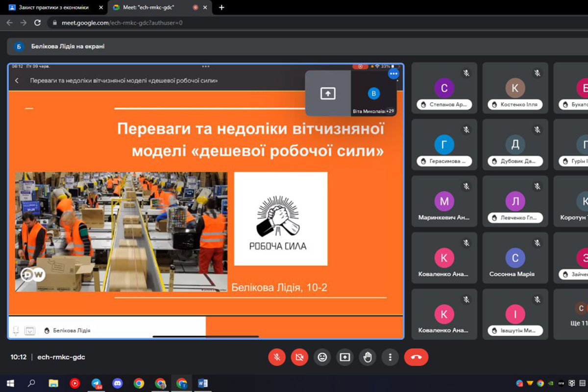
Task: Click the presentation icon in the self-view tile
Action: pos(328,93)
